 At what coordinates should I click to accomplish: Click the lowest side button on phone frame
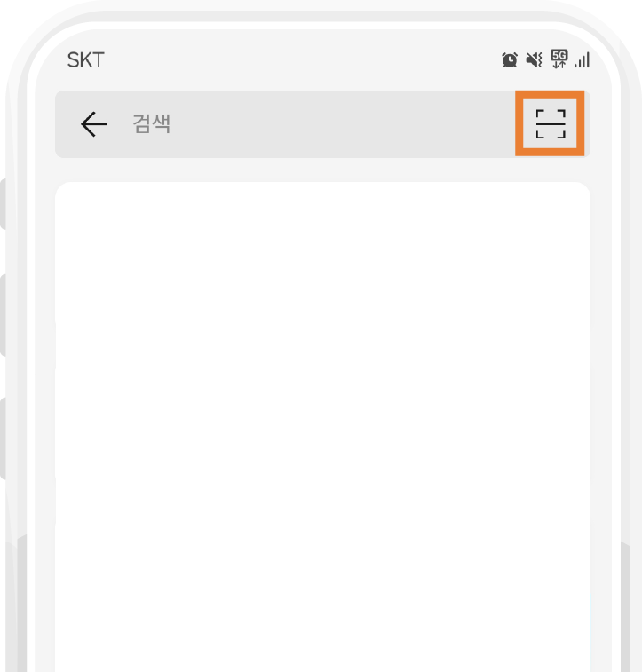(3, 439)
